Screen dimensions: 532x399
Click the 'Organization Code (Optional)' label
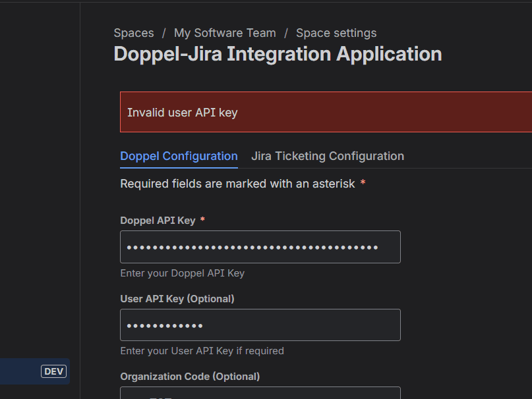point(190,377)
